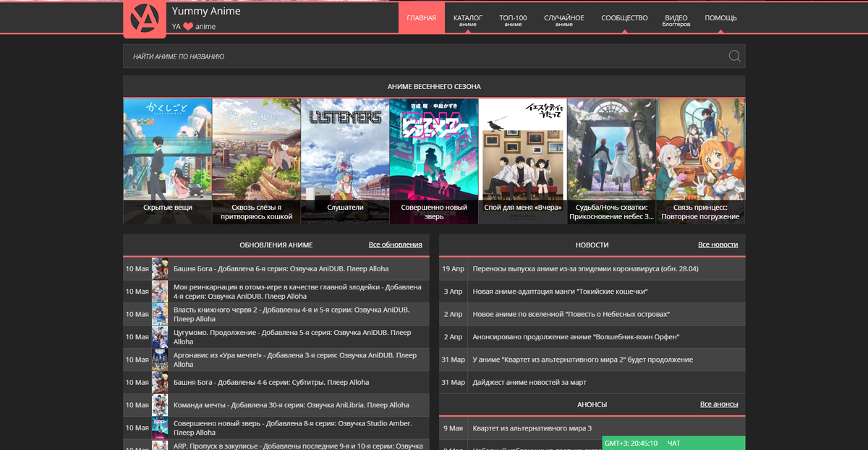
Task: Click the Обновления аниме heading
Action: 276,245
